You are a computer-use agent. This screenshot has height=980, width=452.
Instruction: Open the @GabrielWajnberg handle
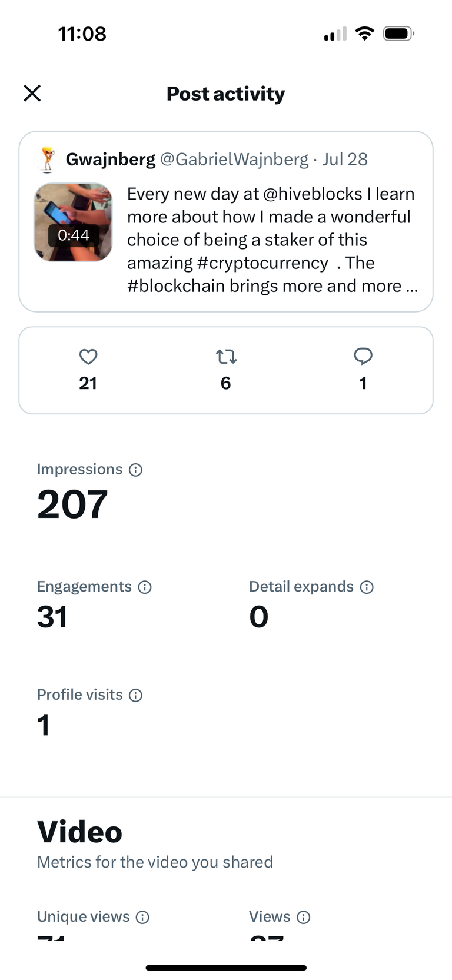(x=234, y=159)
